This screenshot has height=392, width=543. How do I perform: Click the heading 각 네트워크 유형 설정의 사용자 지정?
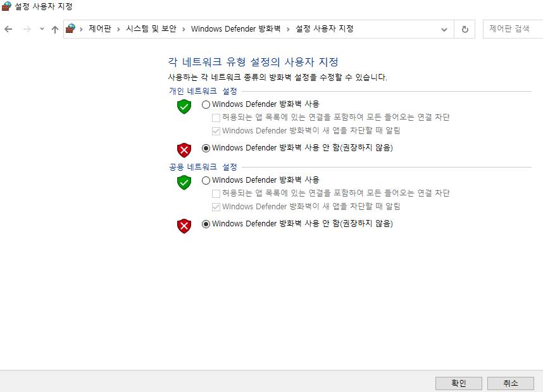point(253,62)
